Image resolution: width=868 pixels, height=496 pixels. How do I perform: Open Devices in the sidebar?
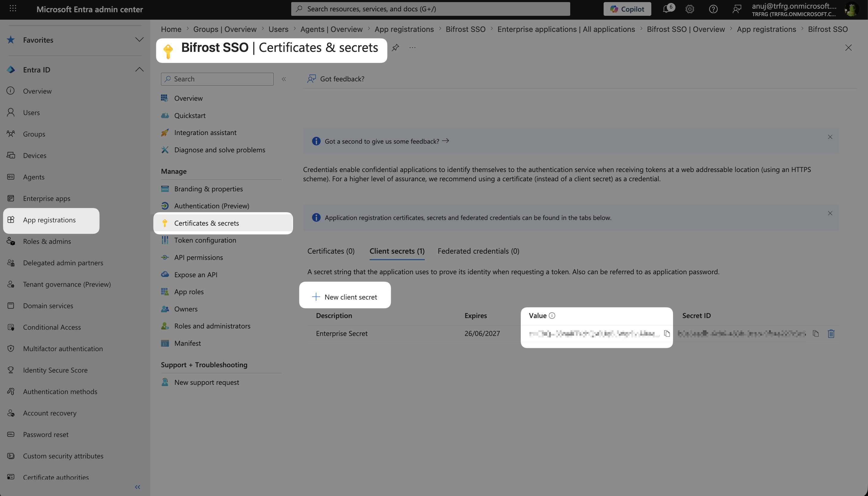(35, 155)
